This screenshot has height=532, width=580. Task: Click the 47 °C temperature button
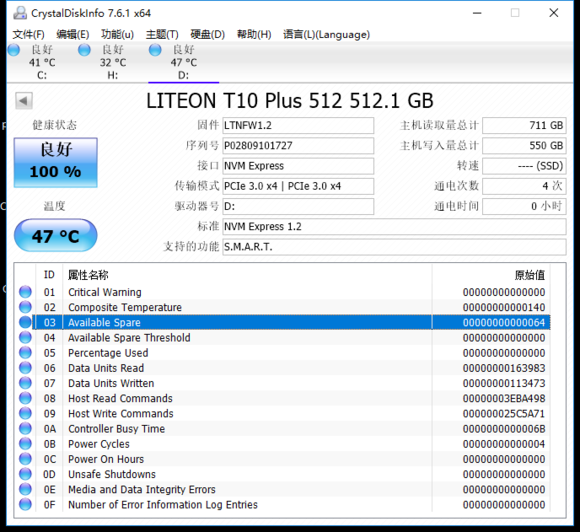point(55,235)
